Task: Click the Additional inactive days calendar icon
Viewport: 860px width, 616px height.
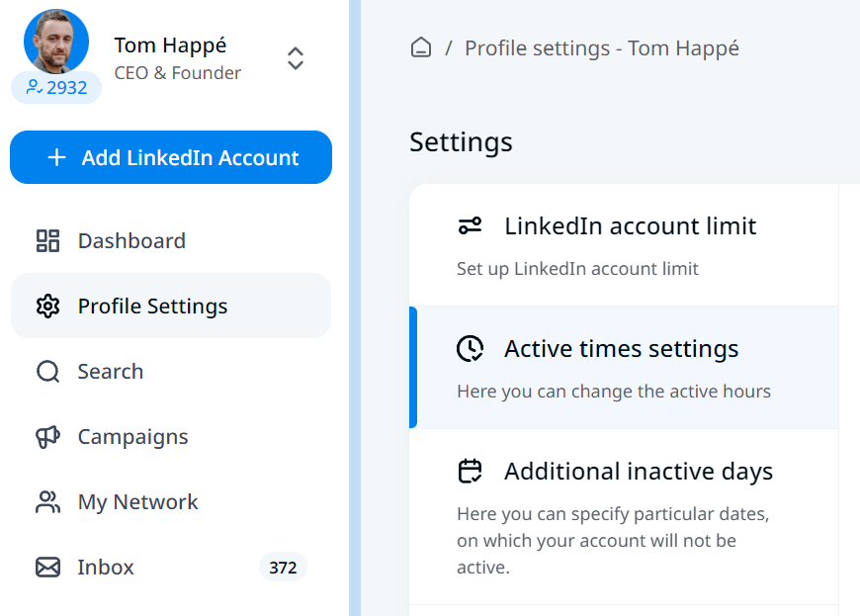Action: coord(470,472)
